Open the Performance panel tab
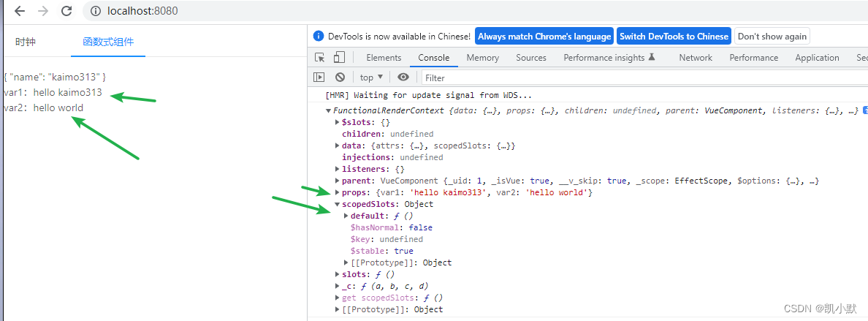 (x=753, y=58)
